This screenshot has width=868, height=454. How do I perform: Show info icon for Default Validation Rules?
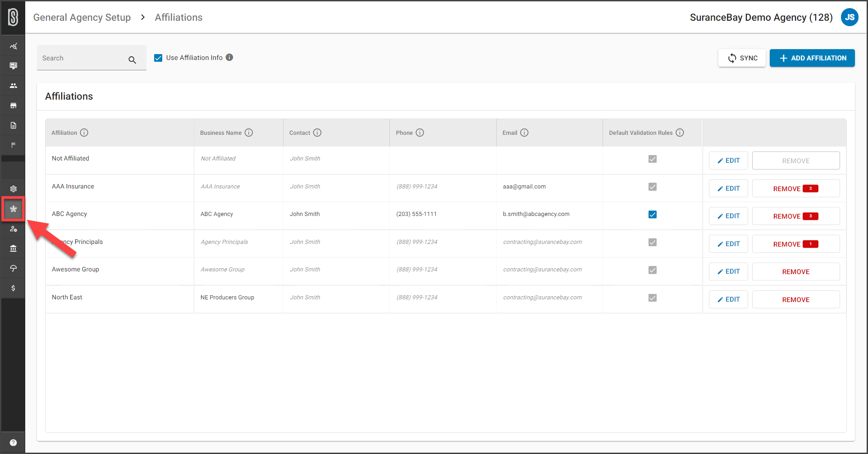pos(680,133)
